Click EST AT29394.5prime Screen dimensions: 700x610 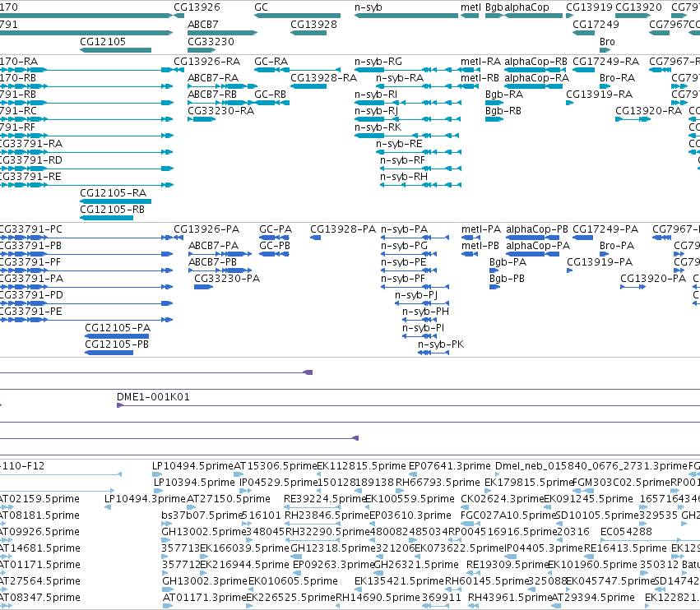pyautogui.click(x=593, y=598)
